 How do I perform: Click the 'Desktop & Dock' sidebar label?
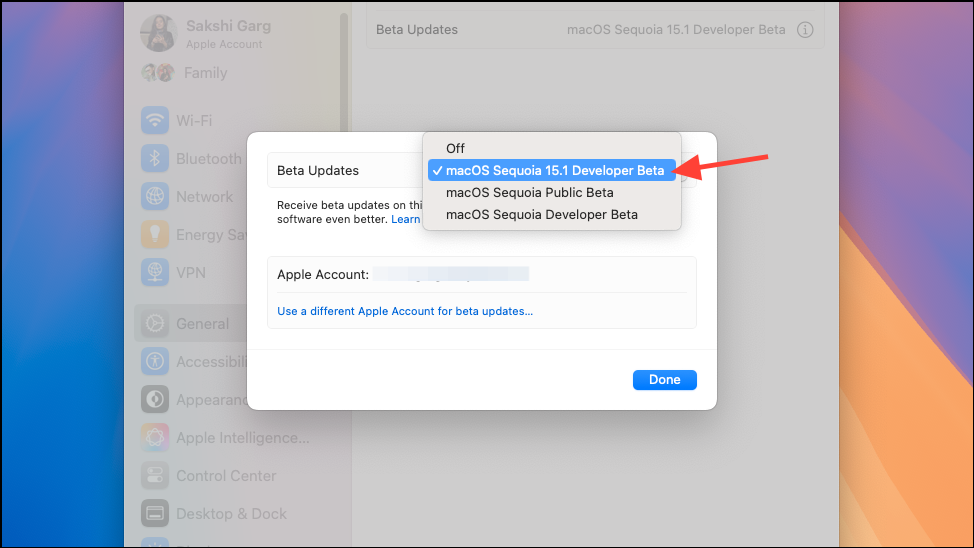tap(231, 514)
